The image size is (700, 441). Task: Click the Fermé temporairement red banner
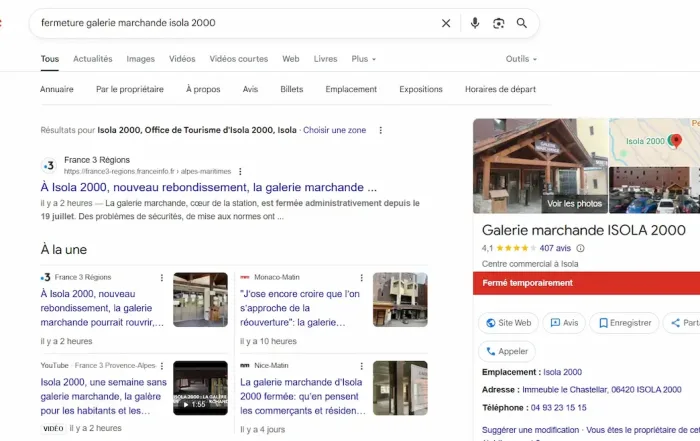(x=587, y=283)
